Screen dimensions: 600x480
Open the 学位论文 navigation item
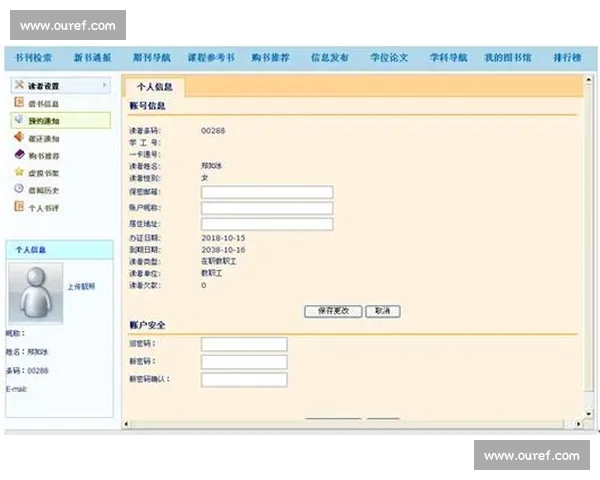(389, 58)
